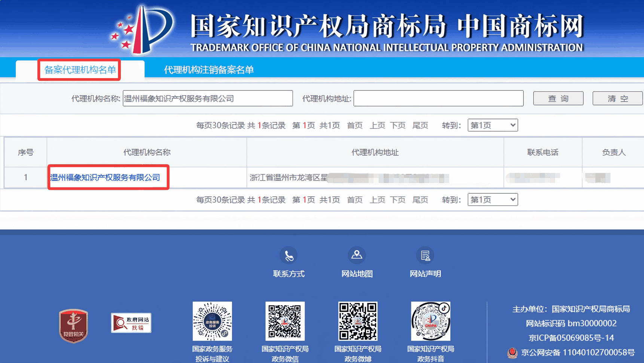Go to 首页 in top pagination
Screen dimensions: 644x363
[354, 125]
